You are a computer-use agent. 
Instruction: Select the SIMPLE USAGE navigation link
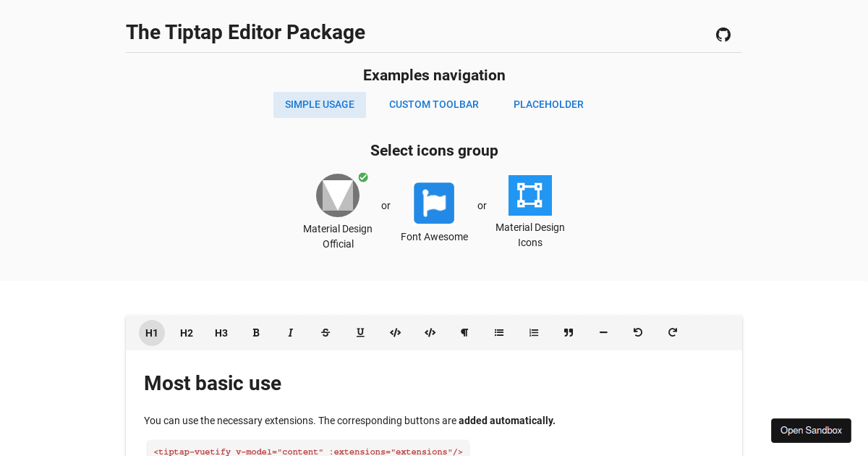[320, 104]
